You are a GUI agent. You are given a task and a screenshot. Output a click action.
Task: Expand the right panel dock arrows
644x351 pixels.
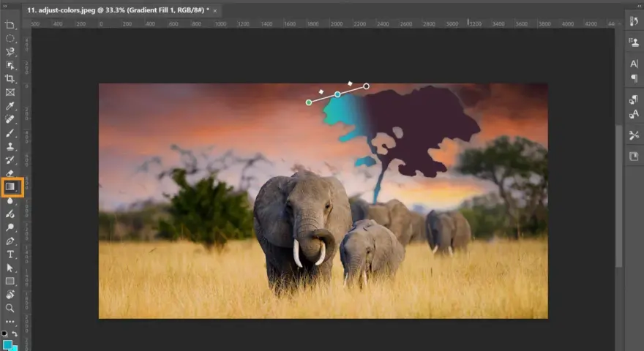pyautogui.click(x=638, y=7)
